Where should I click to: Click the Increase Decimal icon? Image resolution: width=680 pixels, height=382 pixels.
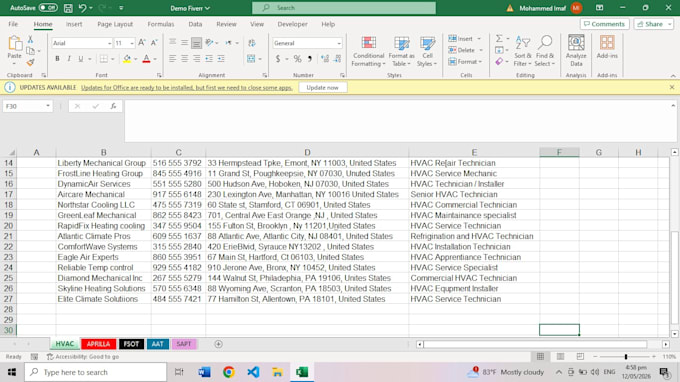point(325,59)
